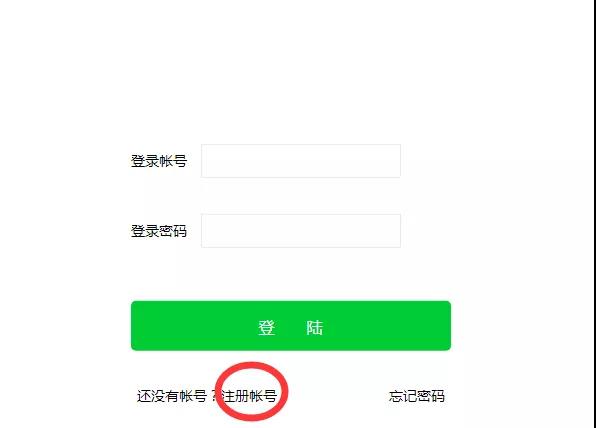Place cursor in the account field

coord(301,161)
